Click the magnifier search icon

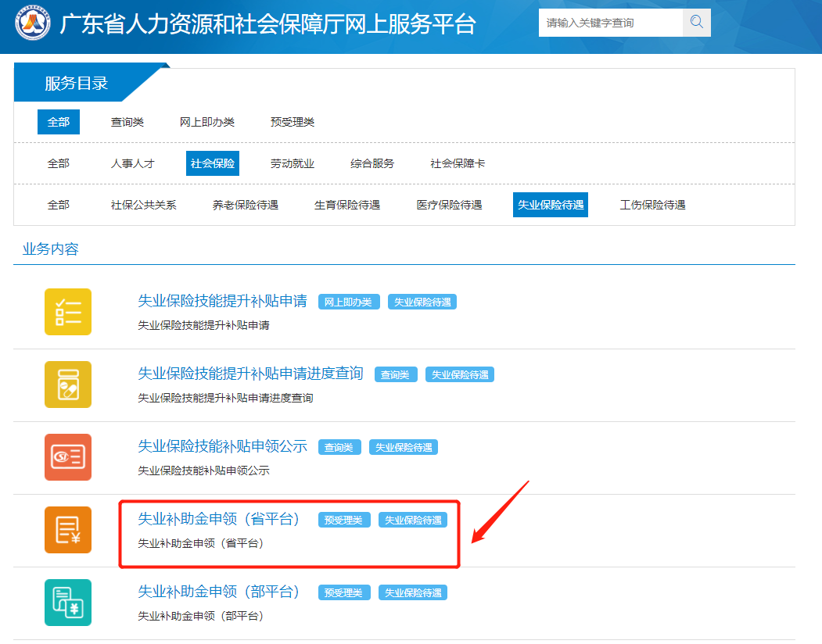pyautogui.click(x=696, y=23)
